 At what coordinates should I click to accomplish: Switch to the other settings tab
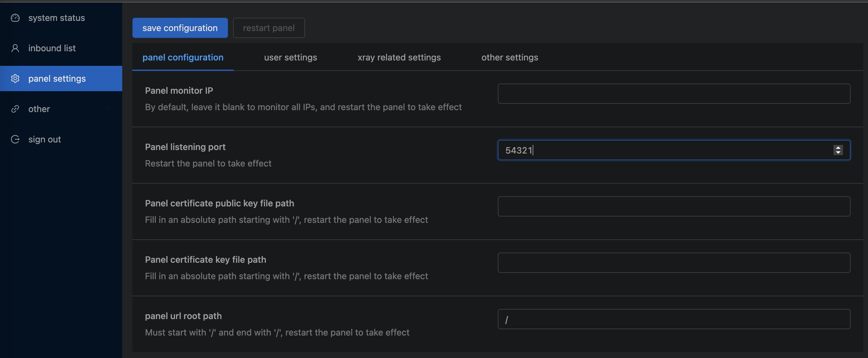509,57
